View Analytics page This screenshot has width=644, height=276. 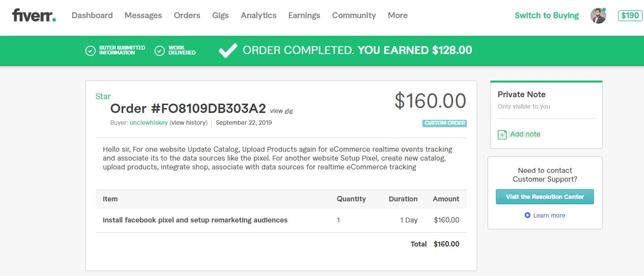[x=258, y=15]
